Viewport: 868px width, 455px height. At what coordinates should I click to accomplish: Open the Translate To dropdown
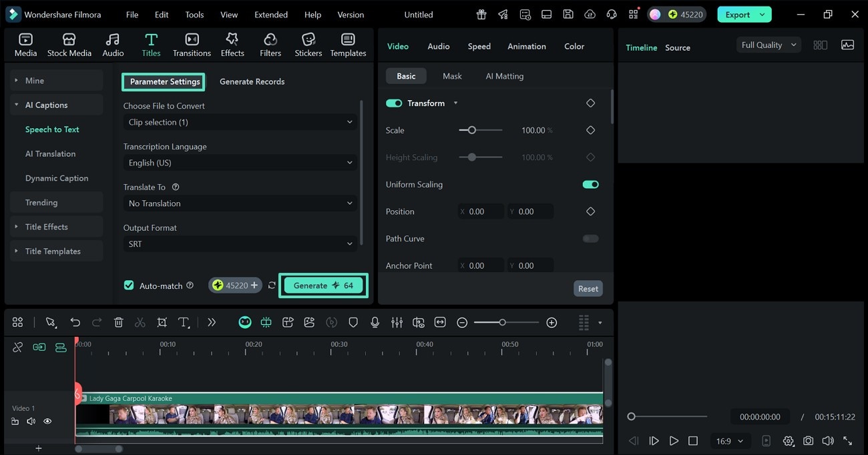tap(240, 203)
